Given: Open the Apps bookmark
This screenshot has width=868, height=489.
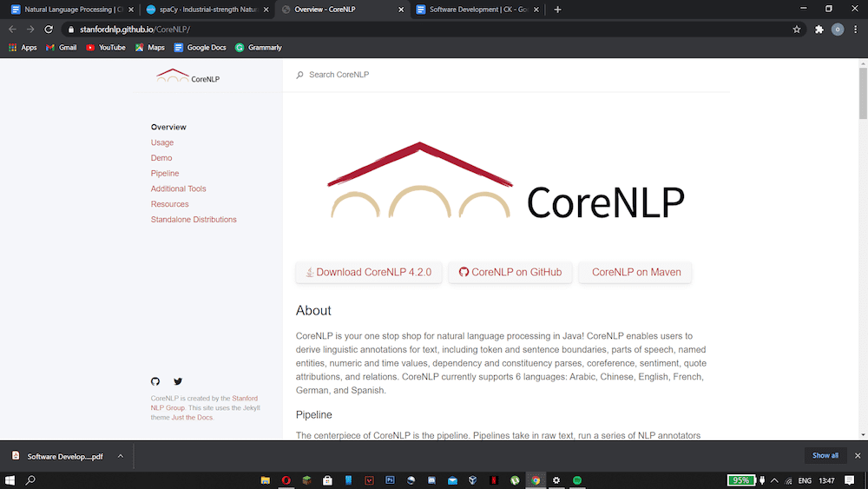Looking at the screenshot, I should click(23, 48).
